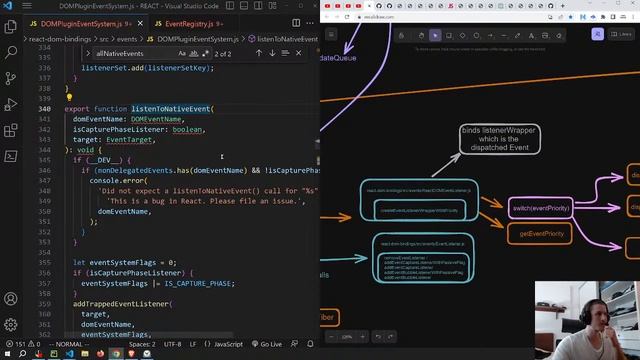Click the Windows Start button
The width and height of the screenshot is (640, 360).
tap(7, 354)
